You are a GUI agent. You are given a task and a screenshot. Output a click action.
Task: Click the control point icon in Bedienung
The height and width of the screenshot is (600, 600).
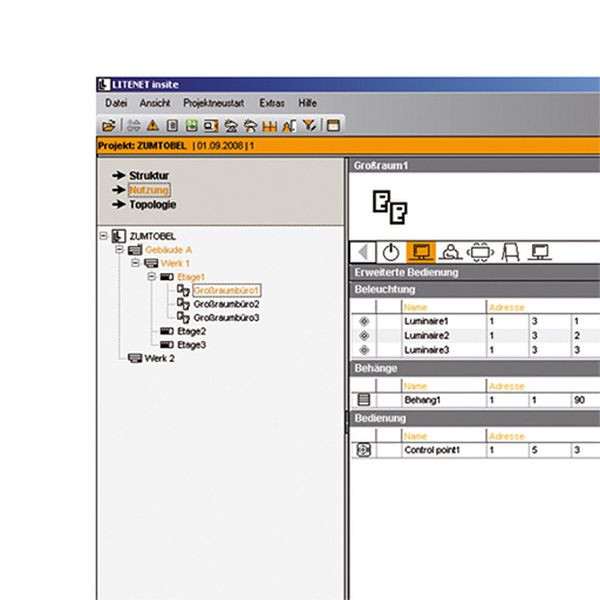pos(364,450)
